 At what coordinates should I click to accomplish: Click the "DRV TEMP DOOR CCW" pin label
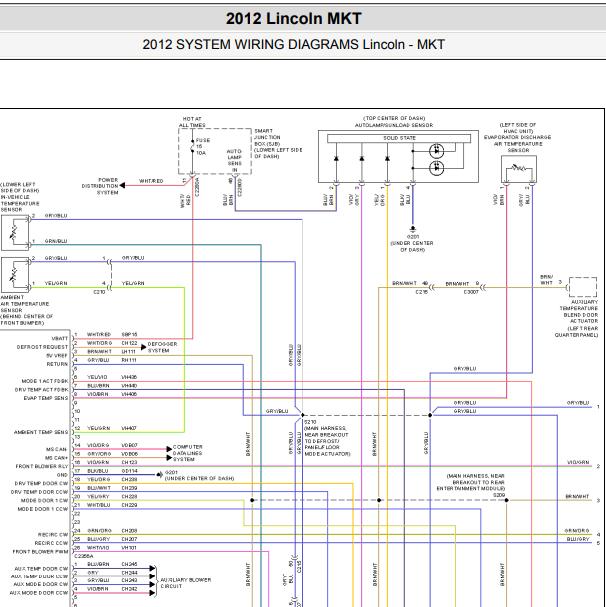click(39, 492)
